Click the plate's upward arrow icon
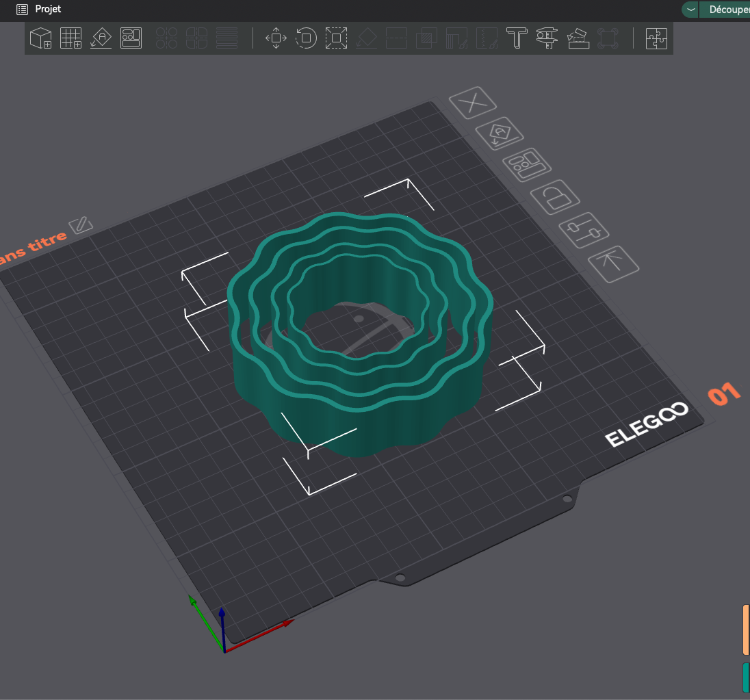 coord(613,264)
